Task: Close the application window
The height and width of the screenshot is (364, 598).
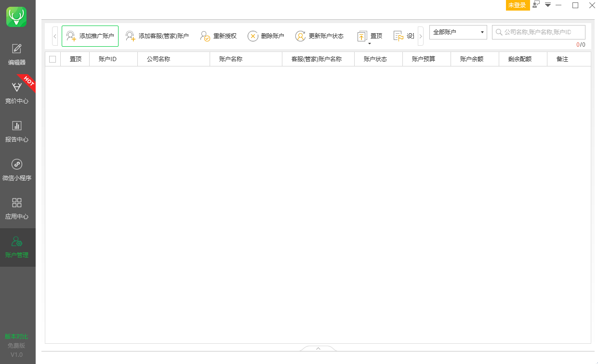Action: click(x=592, y=5)
